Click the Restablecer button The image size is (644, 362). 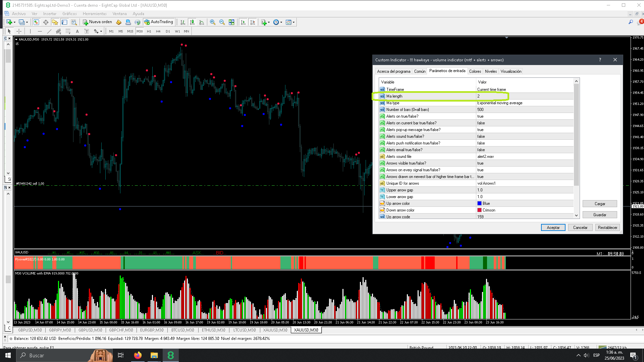(607, 228)
